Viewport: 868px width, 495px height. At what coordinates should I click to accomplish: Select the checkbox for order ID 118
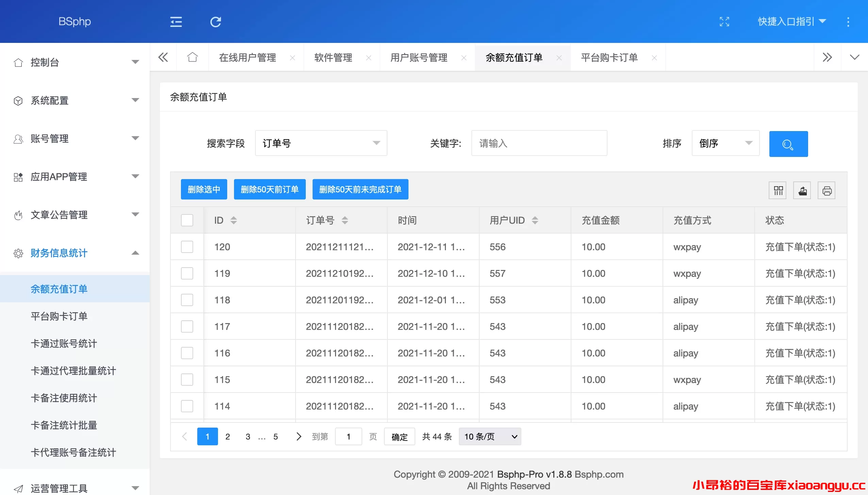click(187, 300)
